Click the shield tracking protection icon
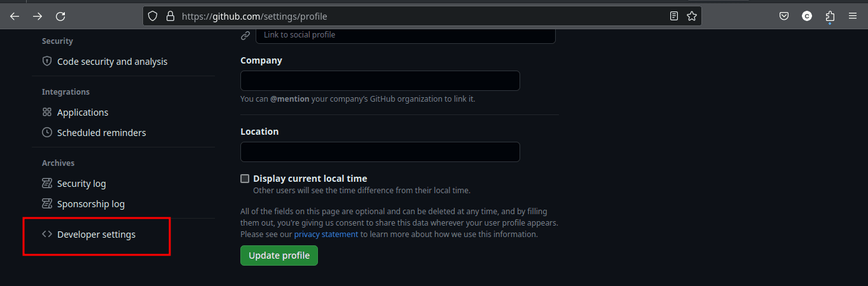The width and height of the screenshot is (868, 286). coord(153,17)
